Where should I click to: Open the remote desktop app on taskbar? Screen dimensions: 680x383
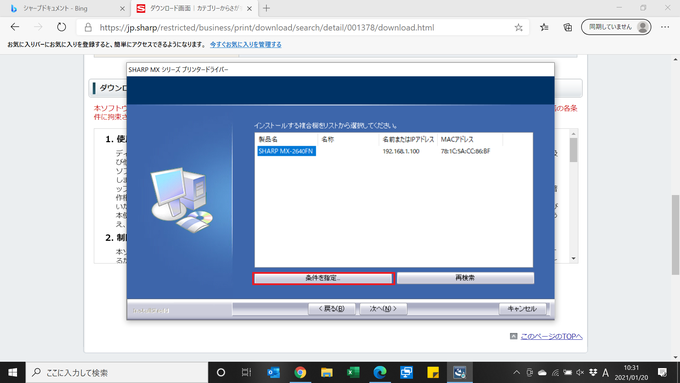pyautogui.click(x=406, y=372)
